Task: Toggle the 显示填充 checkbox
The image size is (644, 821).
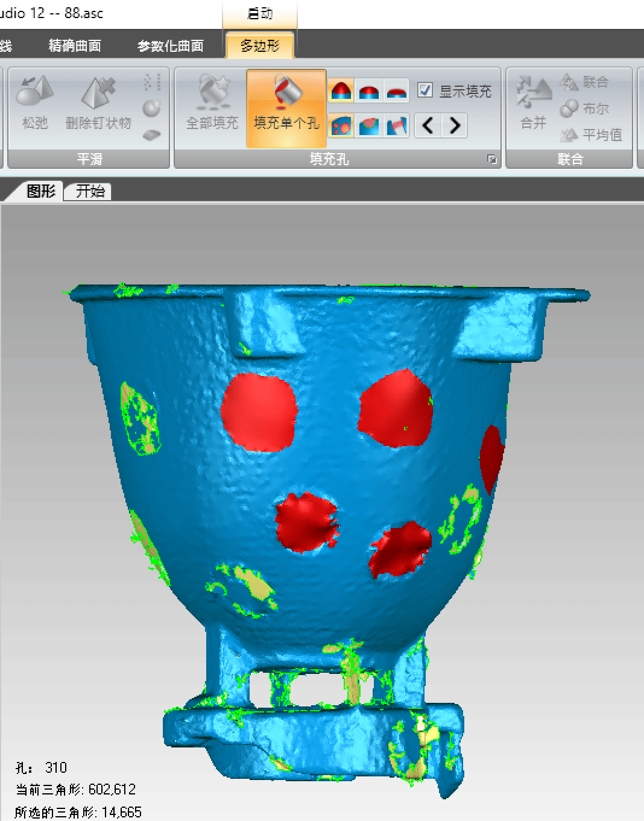Action: [x=425, y=90]
